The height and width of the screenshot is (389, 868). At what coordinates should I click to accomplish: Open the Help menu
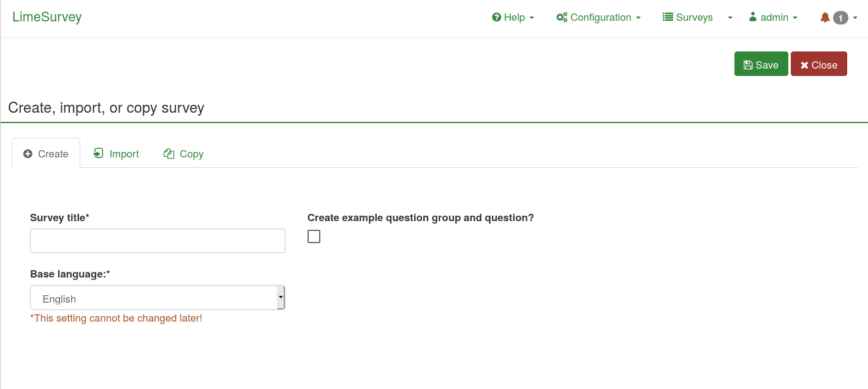[x=514, y=17]
